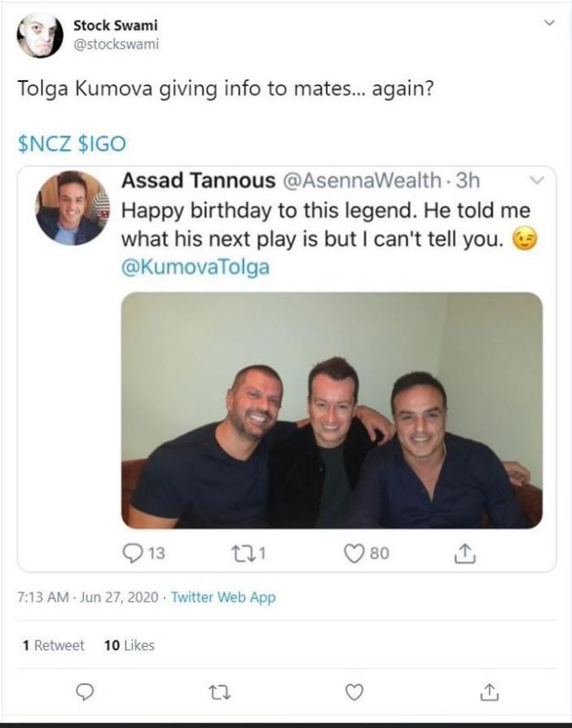The width and height of the screenshot is (572, 728).
Task: Click the share icon under the main tweet
Action: (489, 692)
